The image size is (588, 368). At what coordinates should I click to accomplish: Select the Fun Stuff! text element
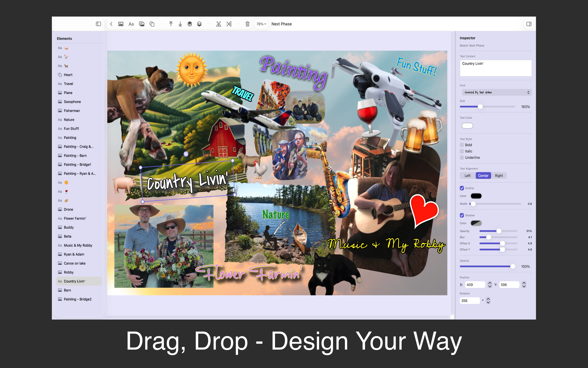click(x=79, y=129)
